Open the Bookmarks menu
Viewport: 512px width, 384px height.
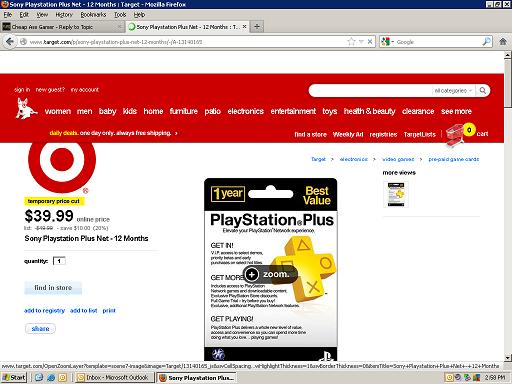click(x=93, y=15)
